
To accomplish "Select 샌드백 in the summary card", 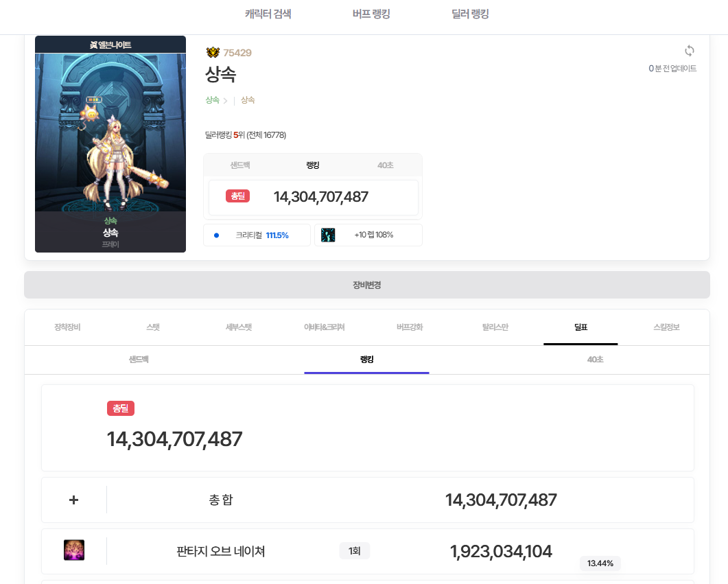I will point(240,165).
